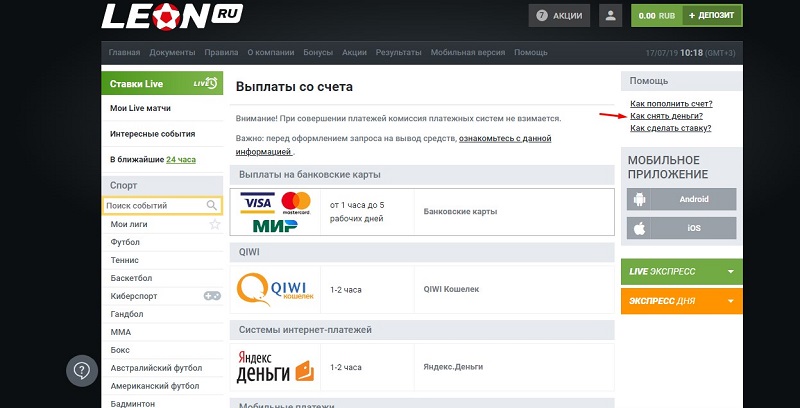
Task: Download the Android mobile app
Action: coord(681,199)
